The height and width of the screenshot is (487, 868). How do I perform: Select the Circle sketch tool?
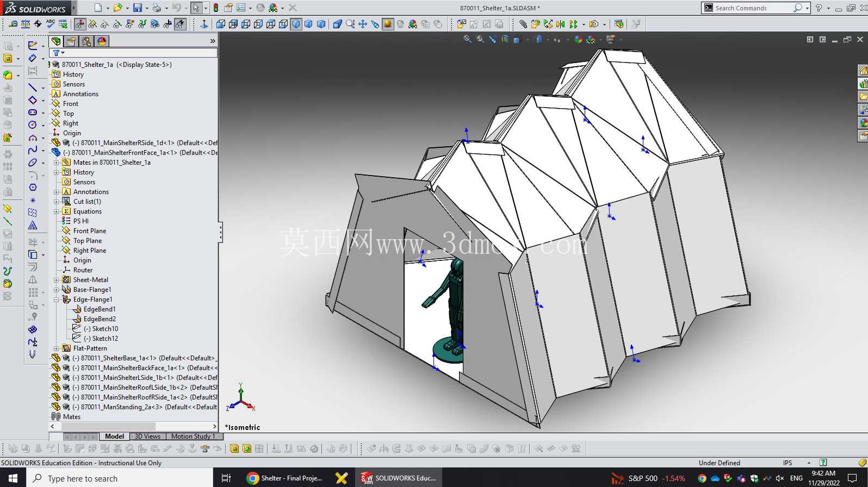(x=33, y=124)
